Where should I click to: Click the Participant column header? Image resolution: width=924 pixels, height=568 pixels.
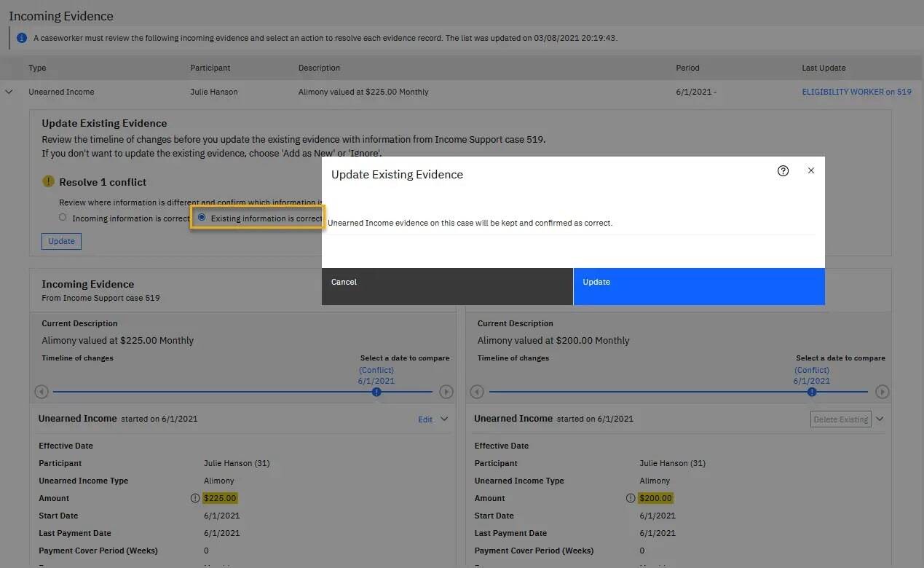tap(210, 68)
